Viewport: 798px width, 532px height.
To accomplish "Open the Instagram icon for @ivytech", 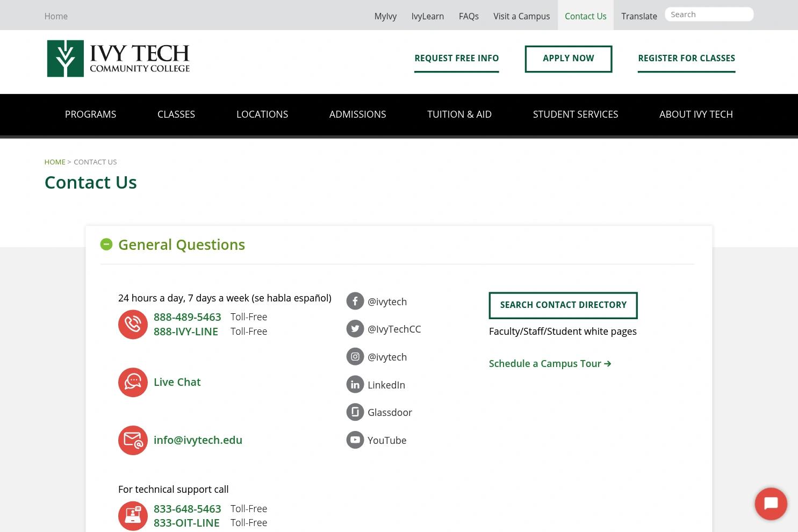I will tap(355, 356).
